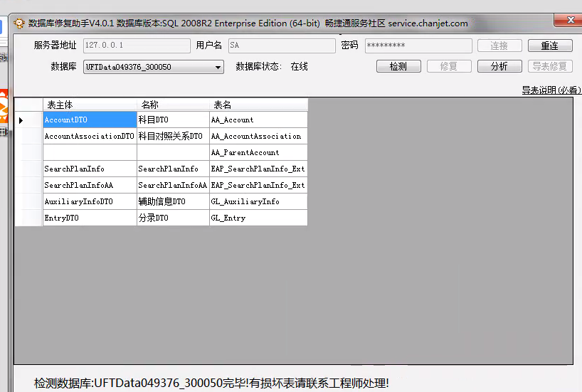Select the AccountAssociationDTO cell
This screenshot has width=582, height=392.
coord(90,136)
